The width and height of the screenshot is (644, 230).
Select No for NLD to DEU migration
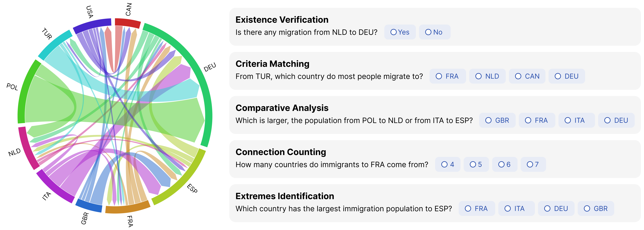[x=434, y=32]
